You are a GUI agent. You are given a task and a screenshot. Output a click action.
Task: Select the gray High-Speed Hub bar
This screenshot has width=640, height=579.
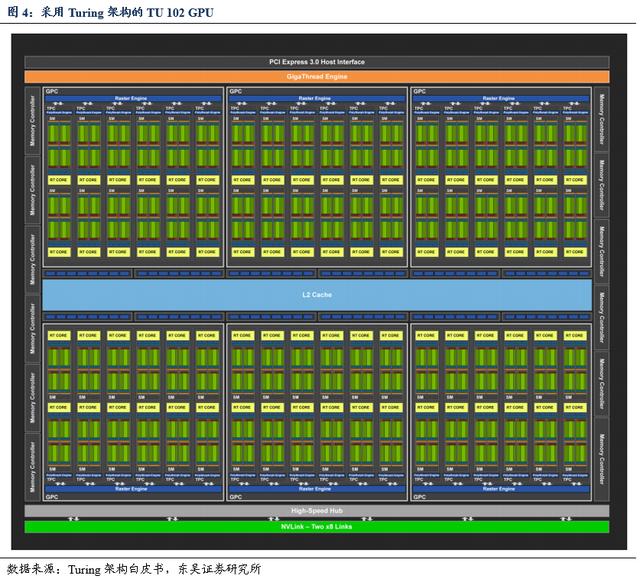(x=317, y=510)
